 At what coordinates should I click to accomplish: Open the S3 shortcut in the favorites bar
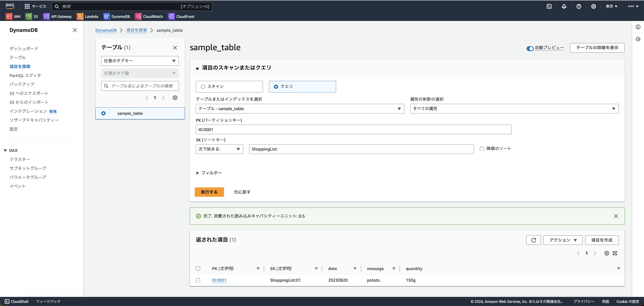coord(32,17)
